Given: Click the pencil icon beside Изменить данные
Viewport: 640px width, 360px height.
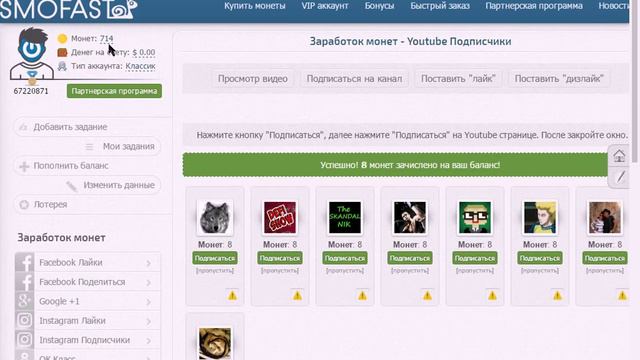Looking at the screenshot, I should 72,186.
